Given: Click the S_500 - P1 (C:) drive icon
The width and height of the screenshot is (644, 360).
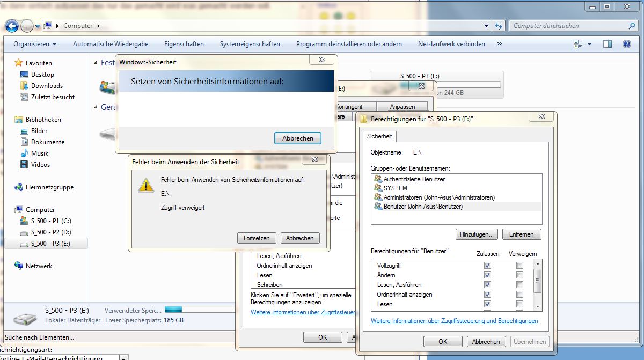Looking at the screenshot, I should click(24, 221).
